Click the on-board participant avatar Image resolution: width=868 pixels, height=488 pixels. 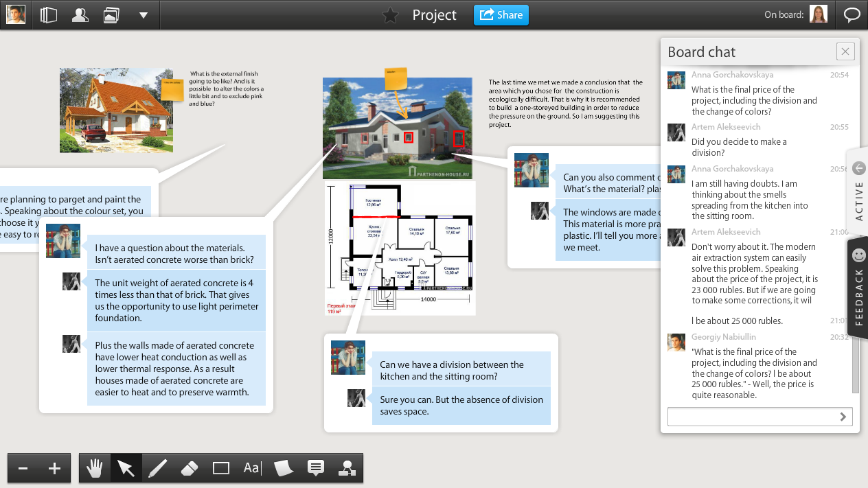pyautogui.click(x=818, y=14)
